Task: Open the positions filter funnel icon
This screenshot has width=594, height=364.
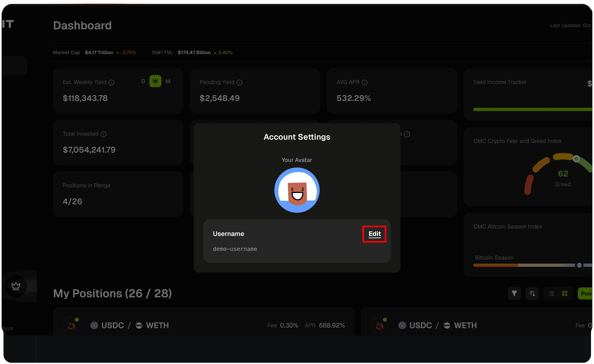Action: 514,293
